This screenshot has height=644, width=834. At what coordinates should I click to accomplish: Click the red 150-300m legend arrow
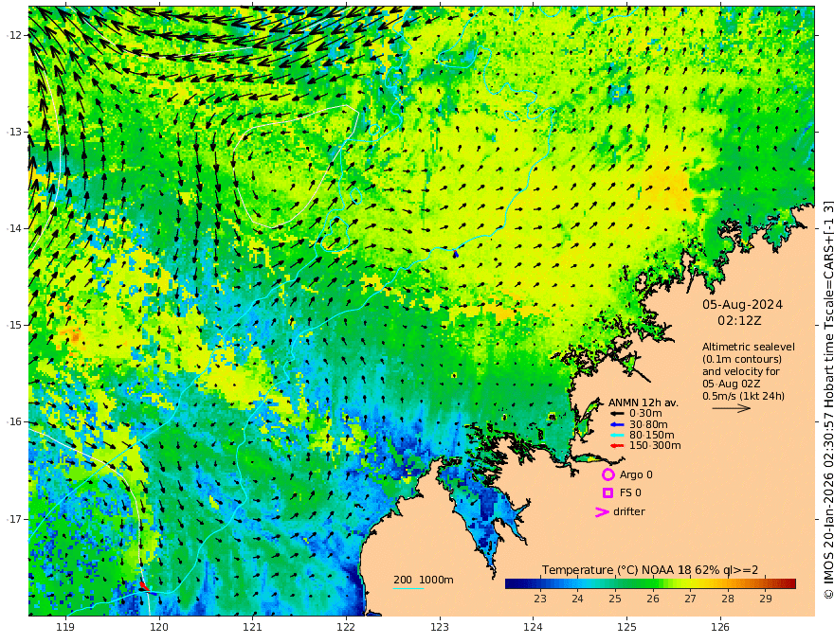click(x=616, y=446)
